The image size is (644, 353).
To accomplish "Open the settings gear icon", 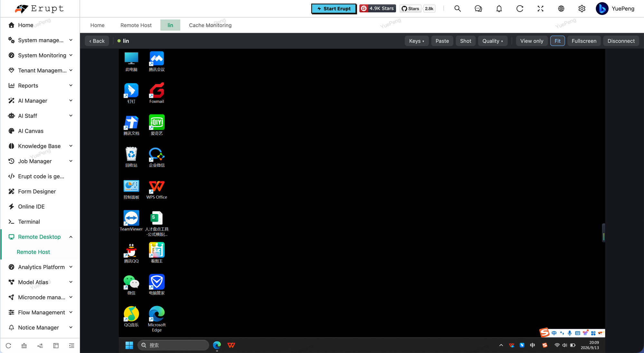I will (x=582, y=9).
